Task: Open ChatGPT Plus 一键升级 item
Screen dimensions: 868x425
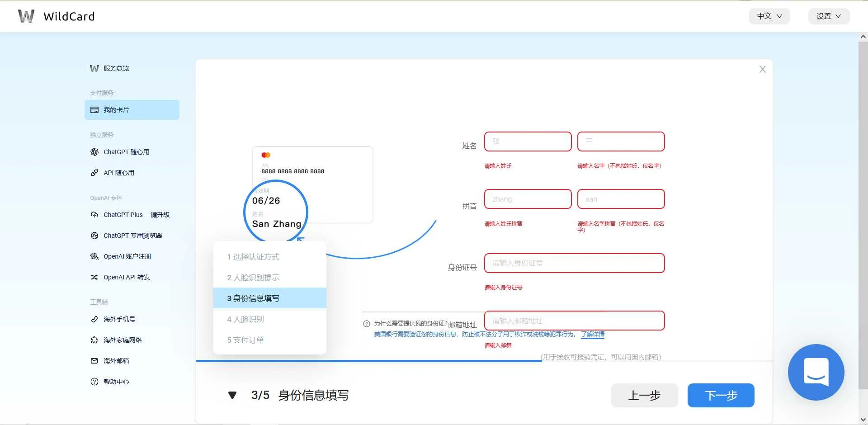Action: 137,215
